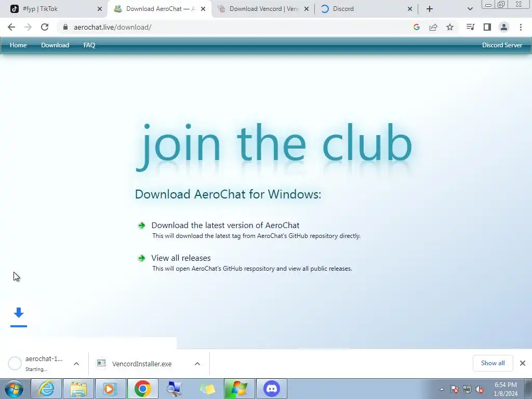Open Chrome's three-dot menu

tap(521, 27)
